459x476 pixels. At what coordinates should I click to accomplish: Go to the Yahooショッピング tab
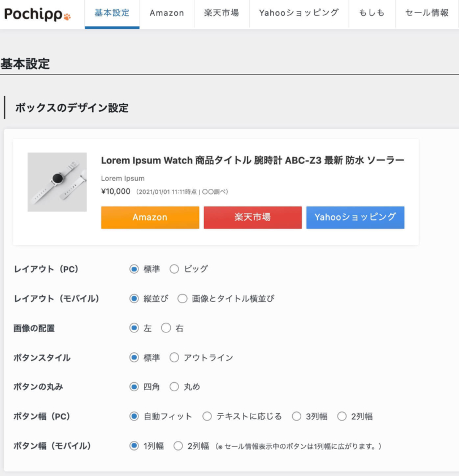(x=299, y=14)
